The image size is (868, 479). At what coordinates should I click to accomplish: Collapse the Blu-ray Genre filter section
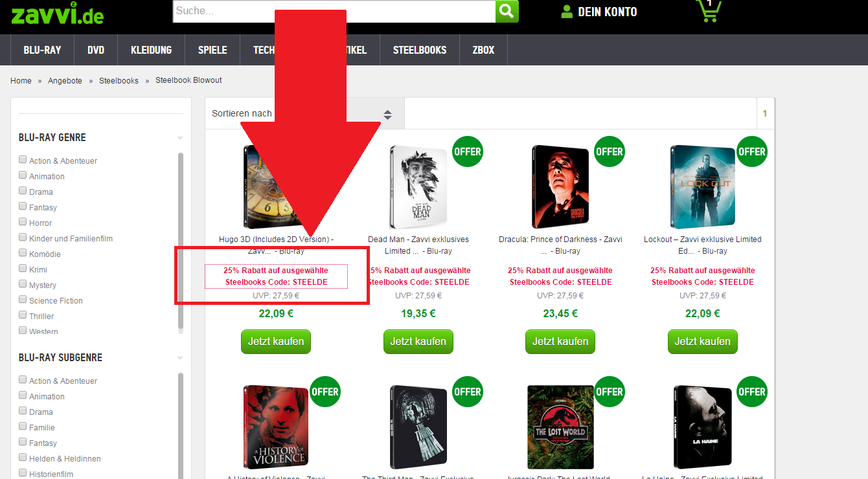coord(180,138)
